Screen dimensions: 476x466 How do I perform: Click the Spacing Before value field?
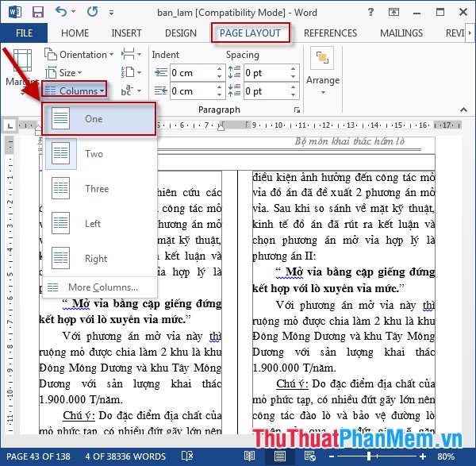pos(267,73)
